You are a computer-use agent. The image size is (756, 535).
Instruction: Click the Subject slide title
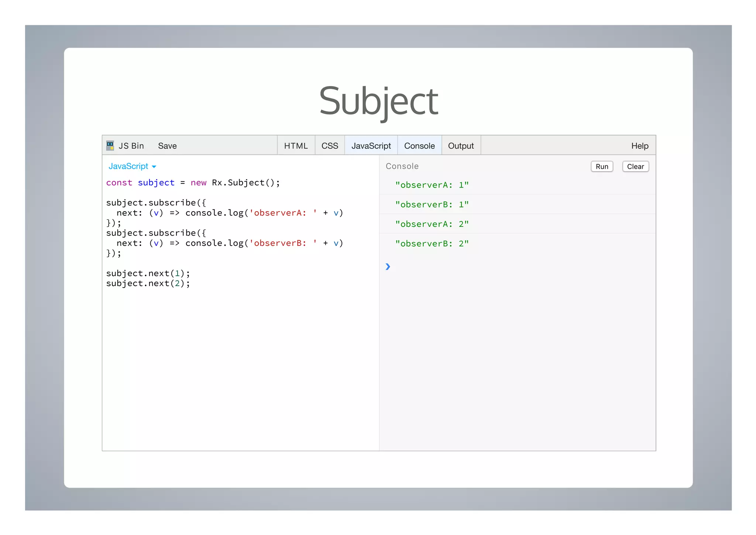[378, 101]
